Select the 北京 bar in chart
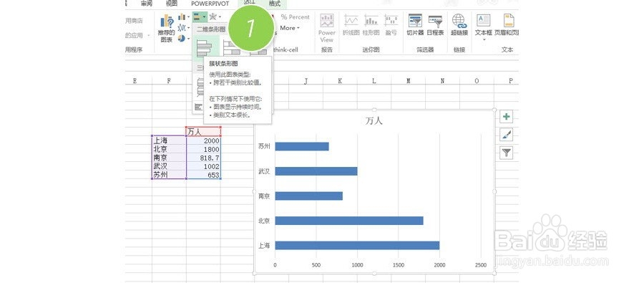The image size is (644, 283). pos(348,221)
